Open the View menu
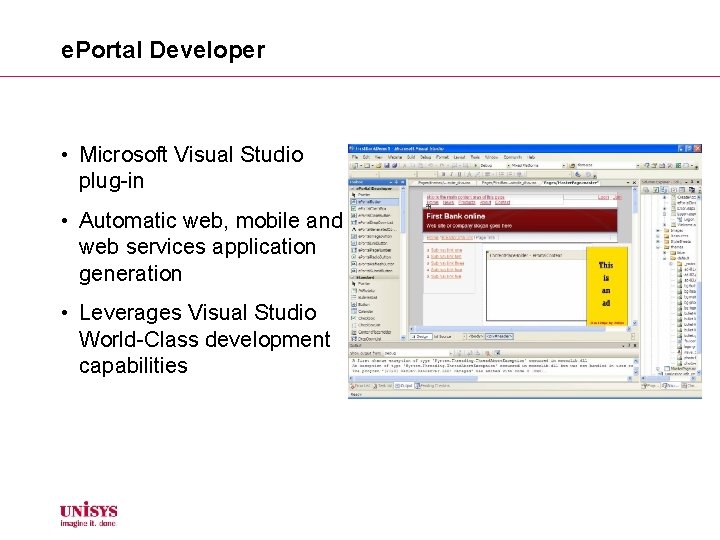The image size is (720, 540). [379, 157]
